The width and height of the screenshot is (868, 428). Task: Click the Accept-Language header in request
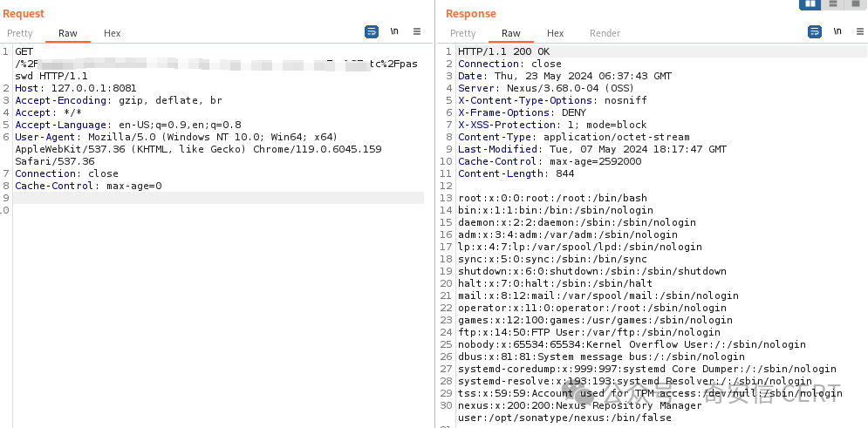tap(128, 125)
